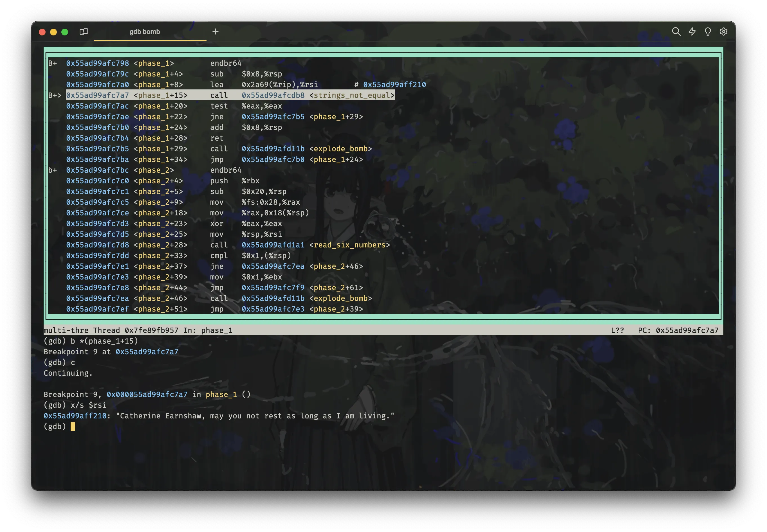
Task: Click explode_bomb call at phase_1+29
Action: click(x=291, y=149)
